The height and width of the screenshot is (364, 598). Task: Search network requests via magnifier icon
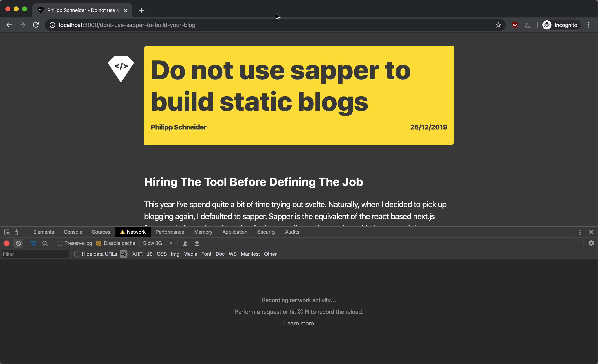tap(45, 243)
